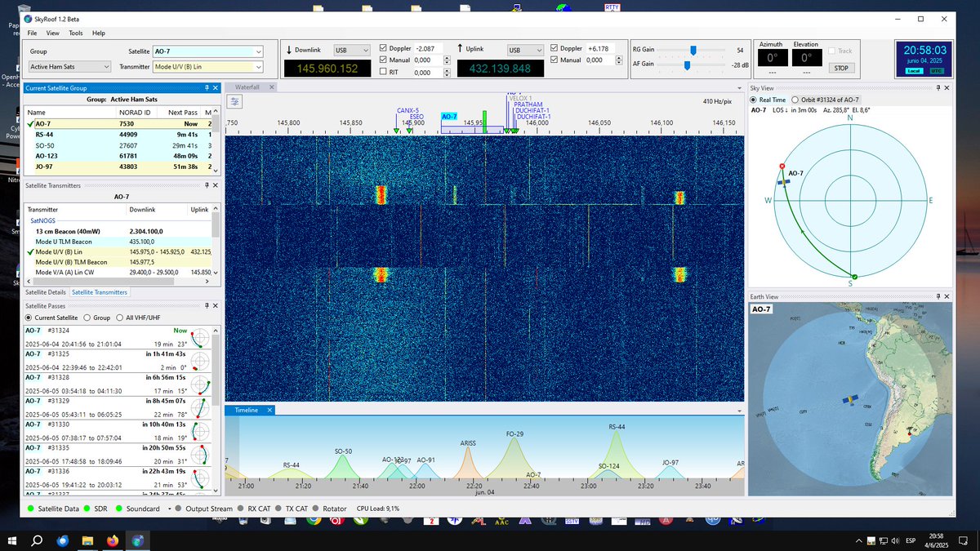Open the Uplink mode USB dropdown
This screenshot has height=551, width=980.
click(x=524, y=49)
